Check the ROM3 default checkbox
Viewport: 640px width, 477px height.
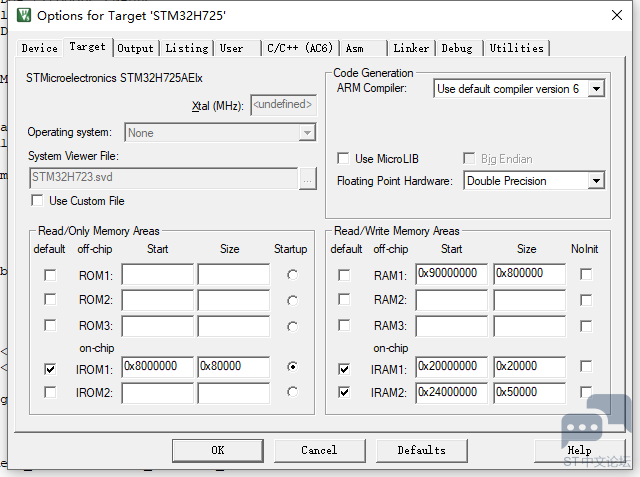point(50,326)
